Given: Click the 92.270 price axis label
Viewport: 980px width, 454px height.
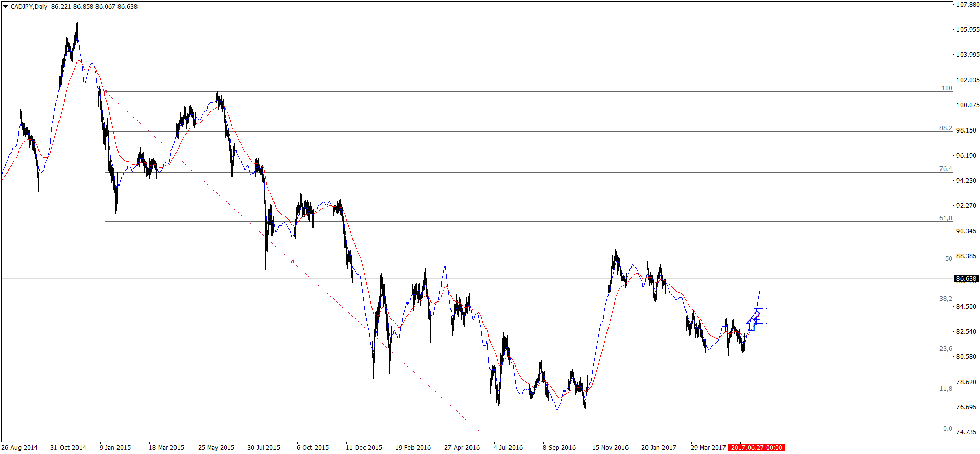Looking at the screenshot, I should [x=967, y=206].
